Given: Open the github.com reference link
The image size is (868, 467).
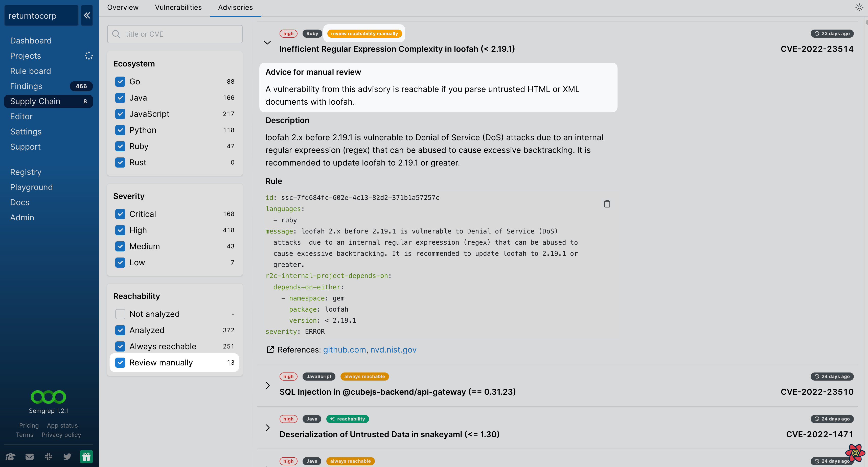Looking at the screenshot, I should 344,349.
